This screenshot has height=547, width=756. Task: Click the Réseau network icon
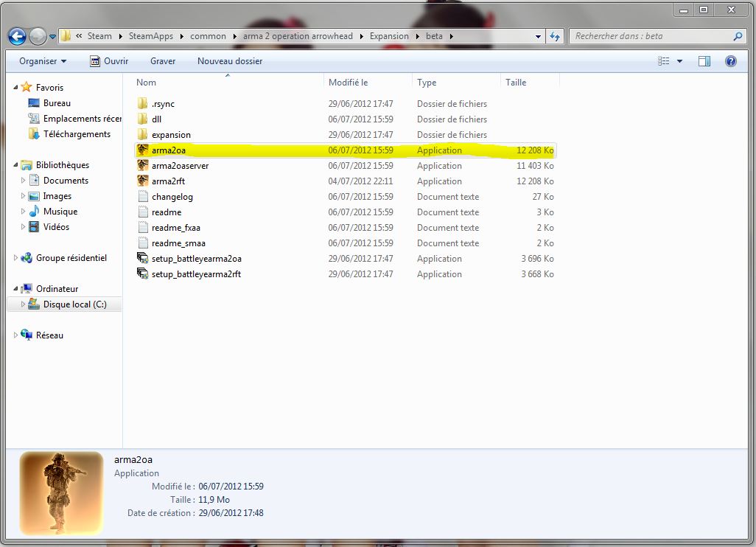click(27, 335)
